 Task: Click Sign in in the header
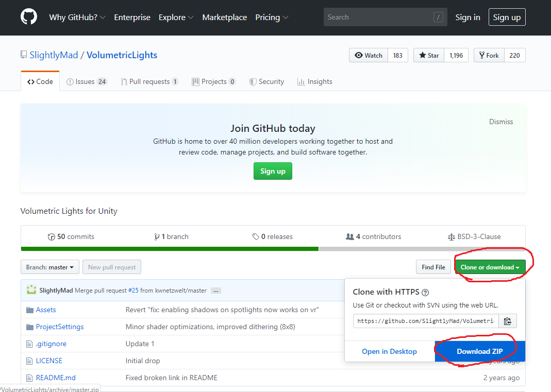(467, 17)
